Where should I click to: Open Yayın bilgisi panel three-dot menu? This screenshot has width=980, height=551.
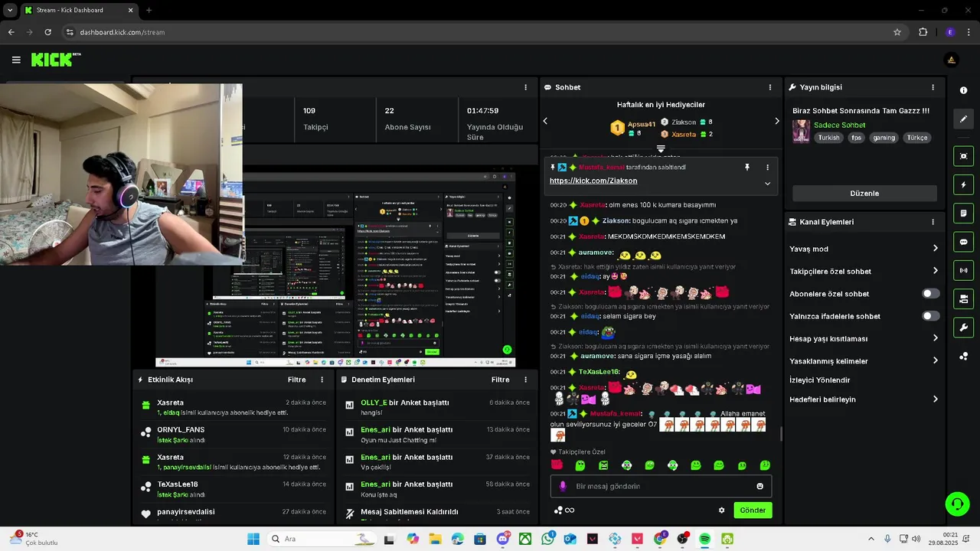click(x=933, y=87)
